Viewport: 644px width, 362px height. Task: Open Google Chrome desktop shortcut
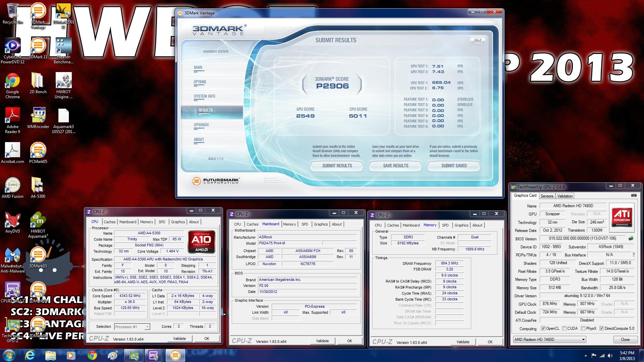coord(12,85)
